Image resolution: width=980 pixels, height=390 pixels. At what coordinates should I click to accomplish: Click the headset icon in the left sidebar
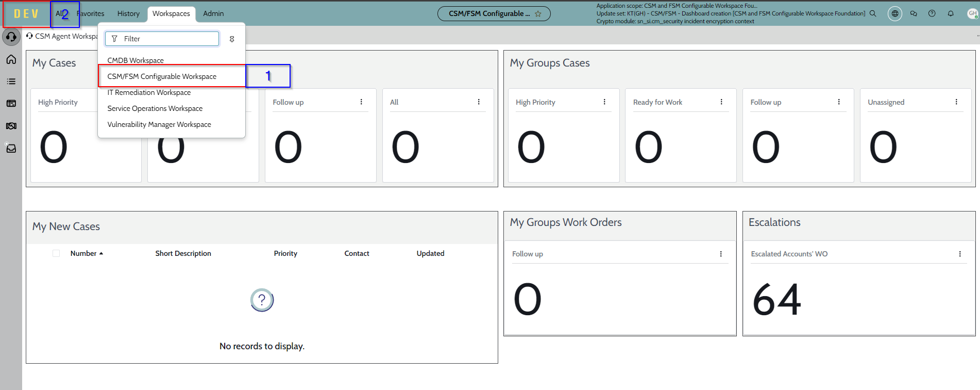tap(11, 37)
